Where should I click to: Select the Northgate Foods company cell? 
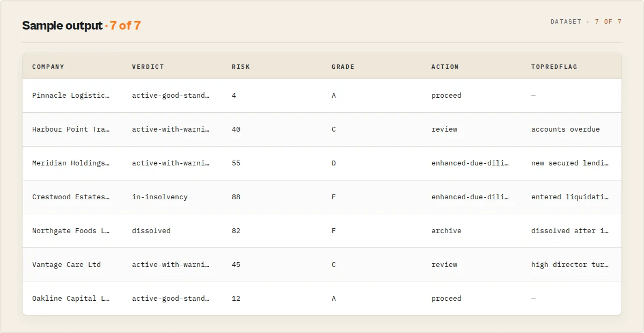click(x=71, y=231)
